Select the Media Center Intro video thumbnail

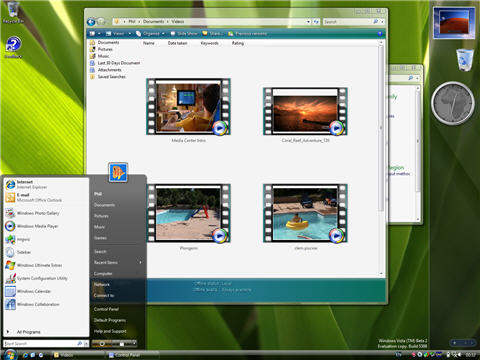[x=188, y=107]
